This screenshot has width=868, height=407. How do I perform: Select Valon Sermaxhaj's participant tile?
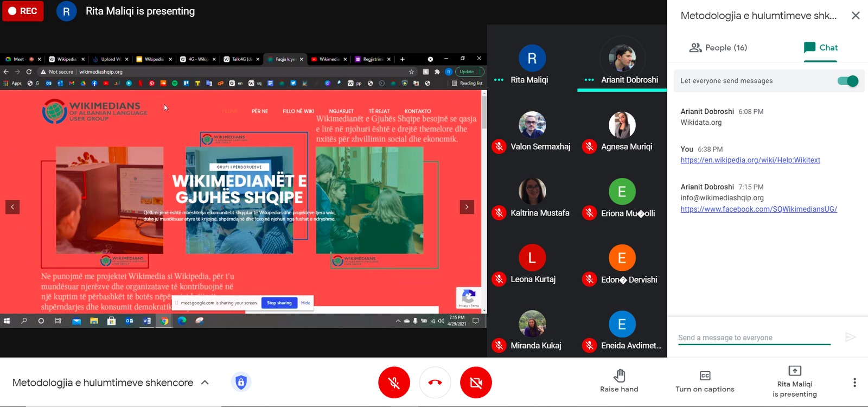pyautogui.click(x=532, y=131)
